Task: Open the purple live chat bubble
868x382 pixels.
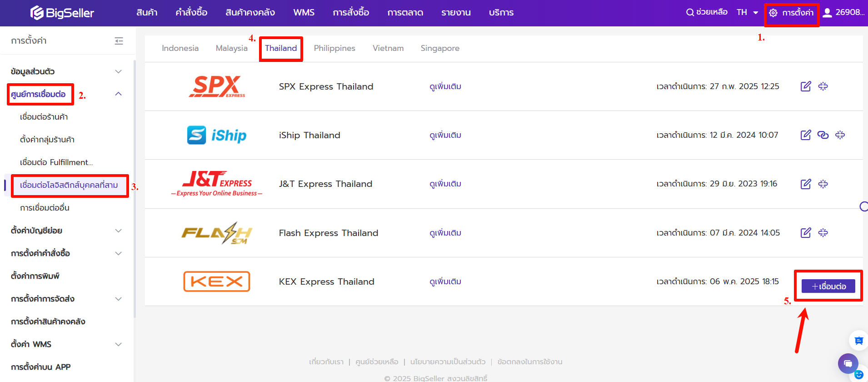Action: pos(848,363)
